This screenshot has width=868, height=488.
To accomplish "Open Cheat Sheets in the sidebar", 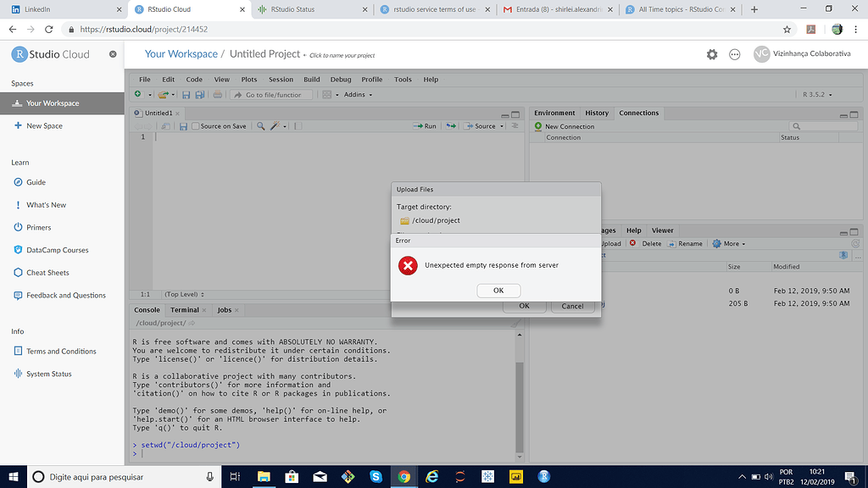I will point(47,272).
